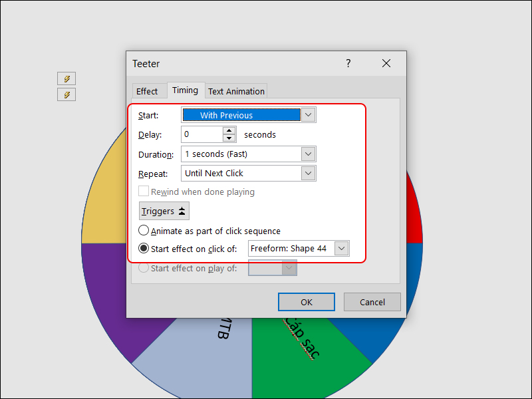Toggle Rewind when done playing checkbox

[144, 192]
